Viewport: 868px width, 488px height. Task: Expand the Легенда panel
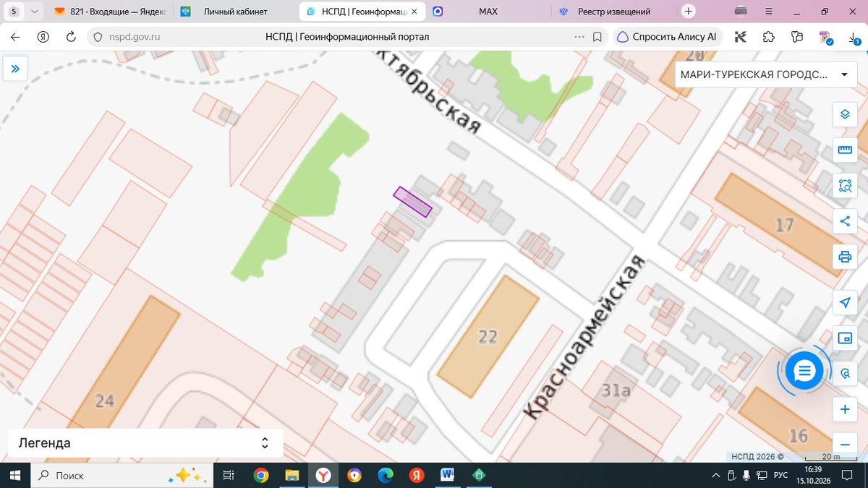click(x=145, y=443)
